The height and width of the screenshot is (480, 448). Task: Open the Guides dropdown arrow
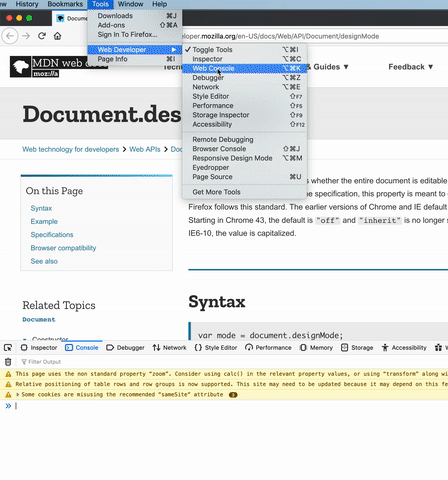pyautogui.click(x=346, y=67)
